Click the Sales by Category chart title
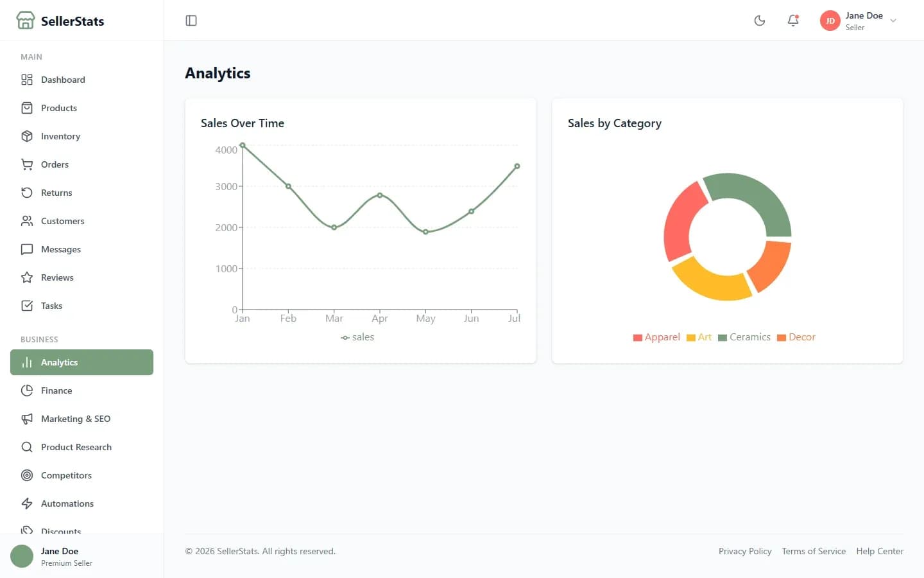This screenshot has width=924, height=578. point(615,123)
